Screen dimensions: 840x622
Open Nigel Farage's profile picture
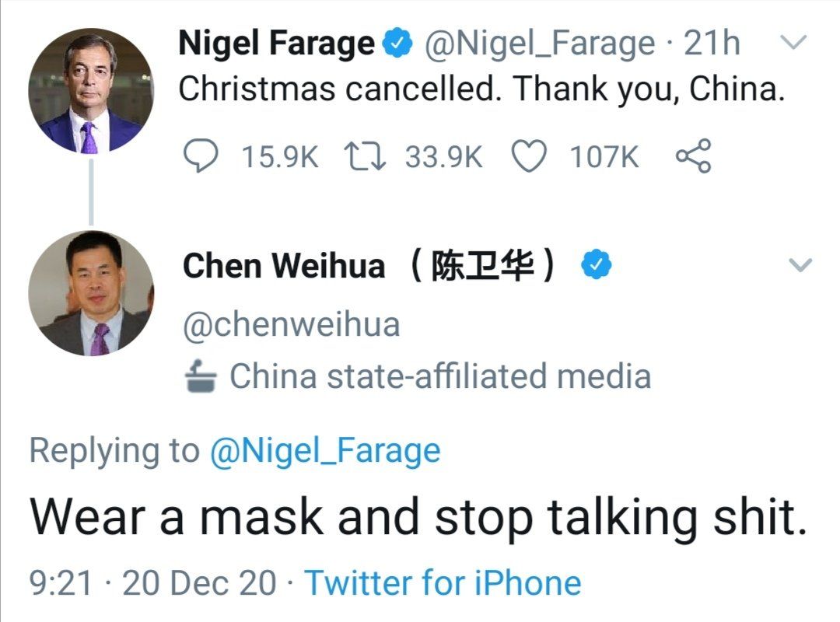91,91
